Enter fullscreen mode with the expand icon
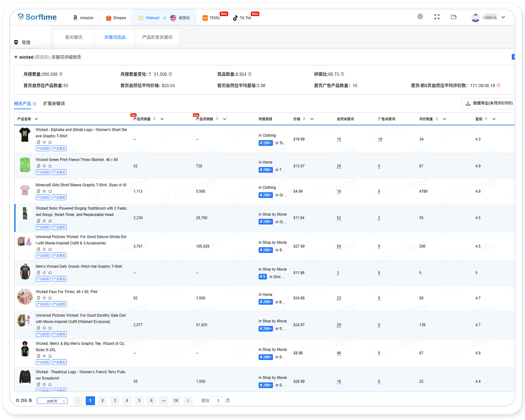The image size is (525, 420). pos(437,17)
